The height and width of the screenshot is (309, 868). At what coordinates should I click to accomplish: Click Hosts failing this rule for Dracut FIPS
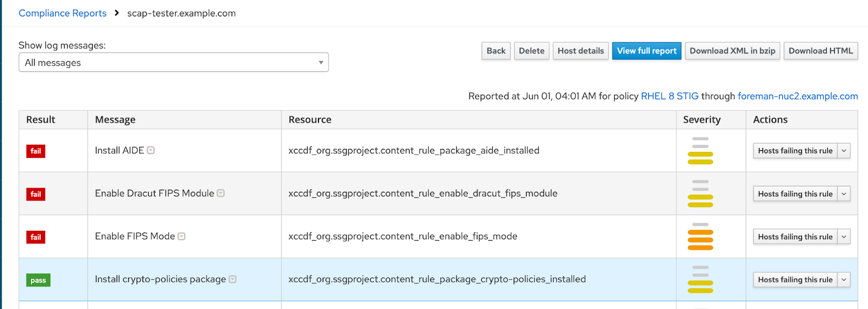coord(795,194)
